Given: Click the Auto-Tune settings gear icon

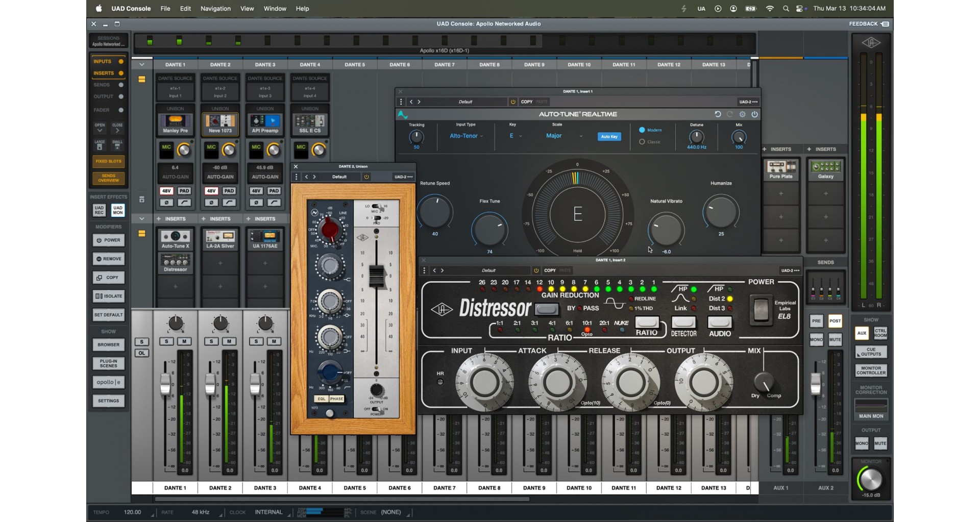Looking at the screenshot, I should tap(742, 114).
